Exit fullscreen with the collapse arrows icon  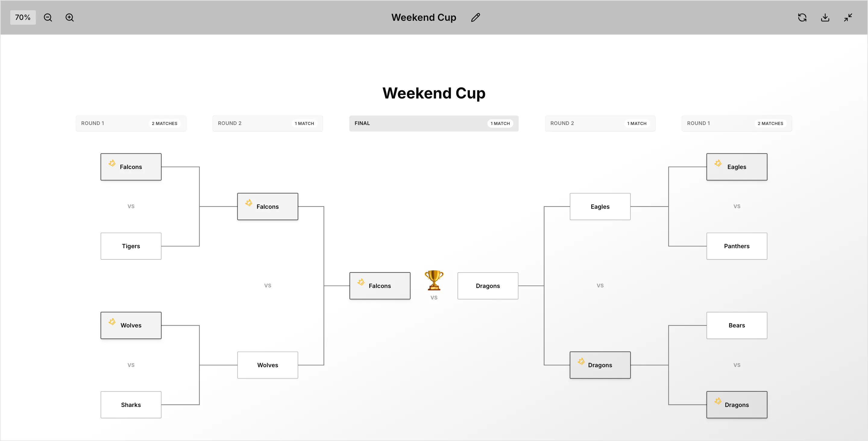click(x=848, y=17)
